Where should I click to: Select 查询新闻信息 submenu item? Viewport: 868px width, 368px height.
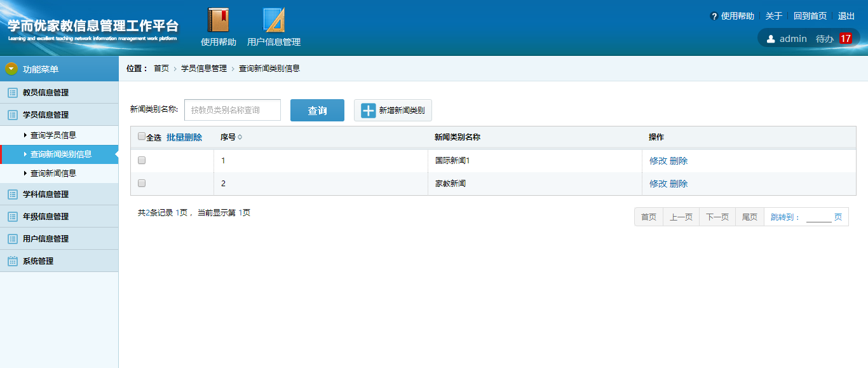53,174
